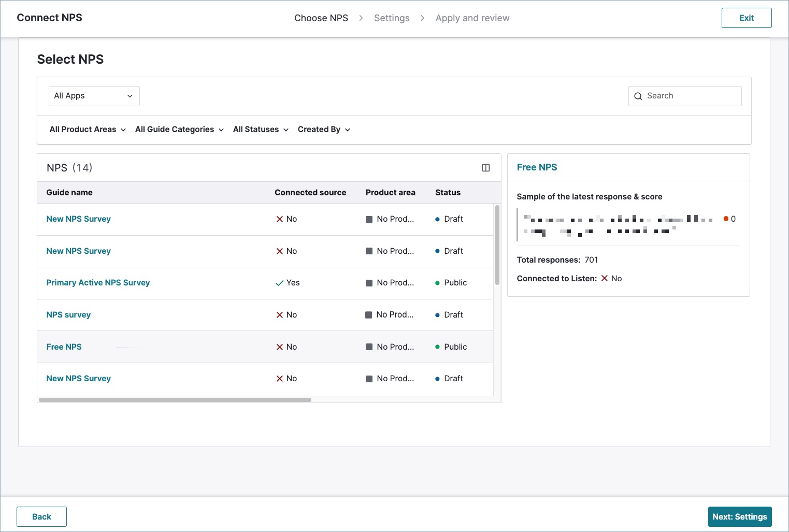The width and height of the screenshot is (789, 532).
Task: Click the horizontal scrollbar under NPS table
Action: [175, 400]
